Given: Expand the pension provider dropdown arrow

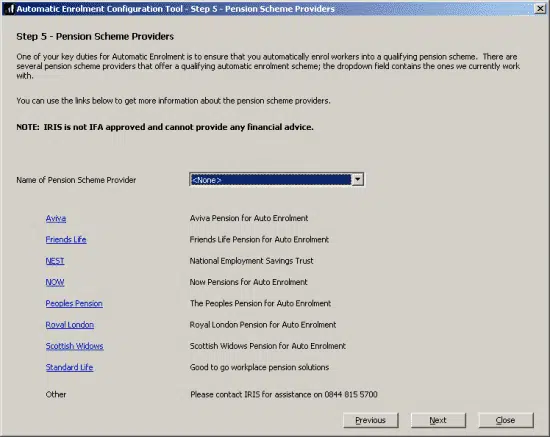Looking at the screenshot, I should point(357,180).
